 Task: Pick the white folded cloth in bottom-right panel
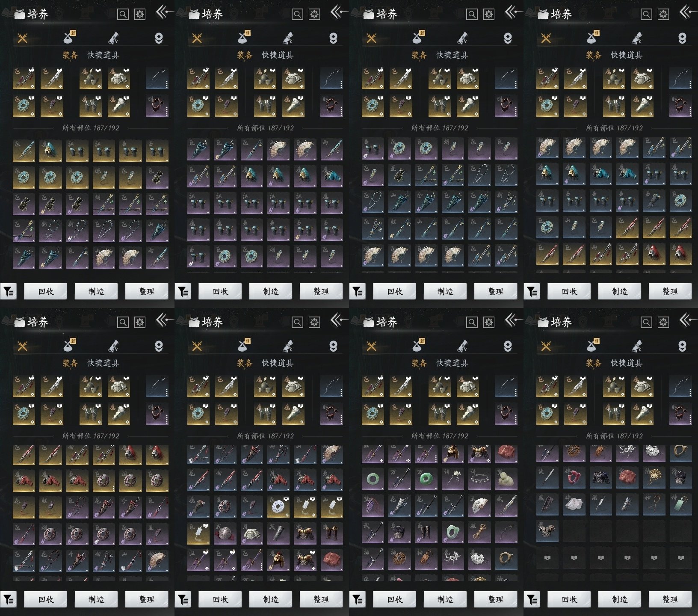[x=574, y=504]
